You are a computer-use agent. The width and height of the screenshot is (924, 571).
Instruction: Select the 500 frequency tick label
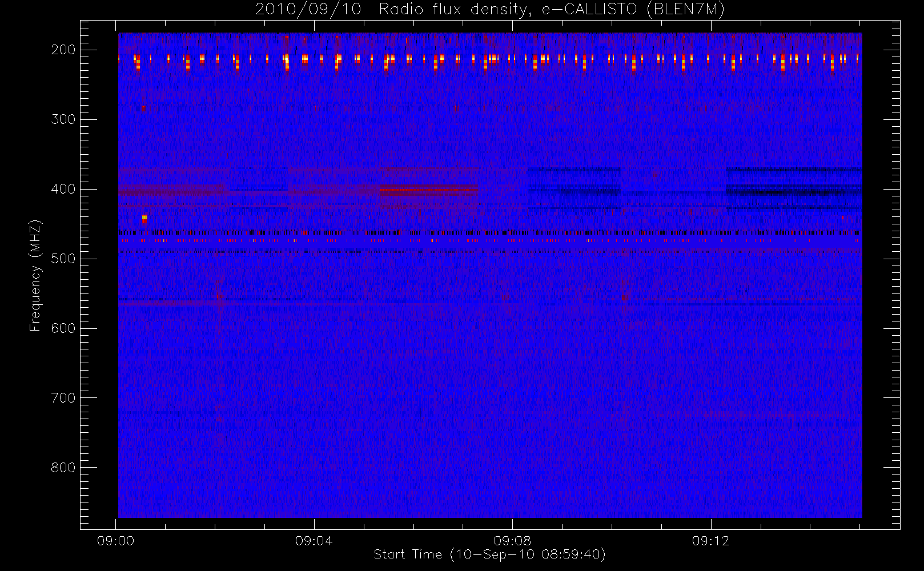63,259
